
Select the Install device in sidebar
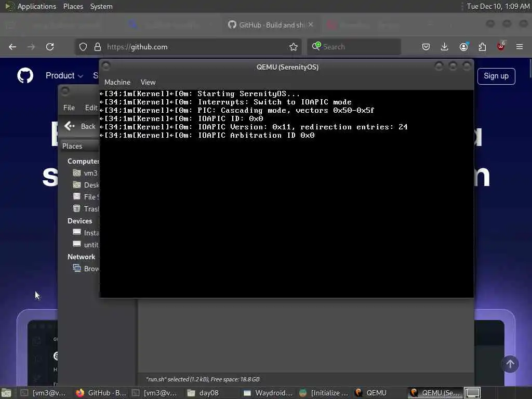pos(86,233)
